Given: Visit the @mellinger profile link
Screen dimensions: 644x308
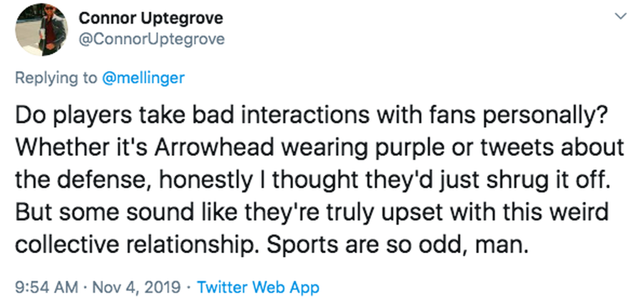Looking at the screenshot, I should (x=143, y=77).
